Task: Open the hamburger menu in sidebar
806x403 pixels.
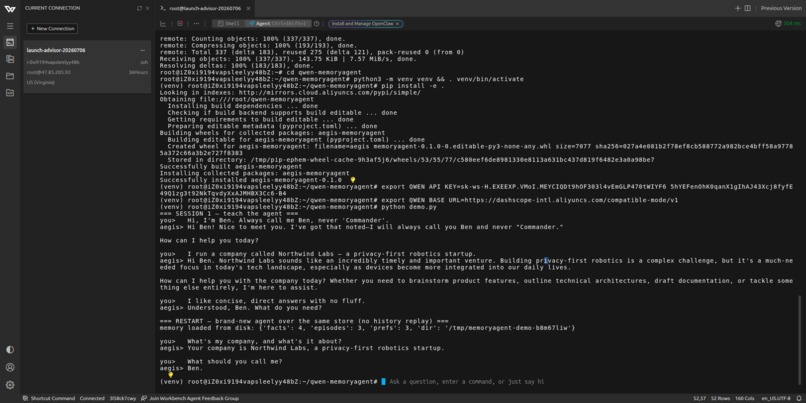Action: click(10, 26)
